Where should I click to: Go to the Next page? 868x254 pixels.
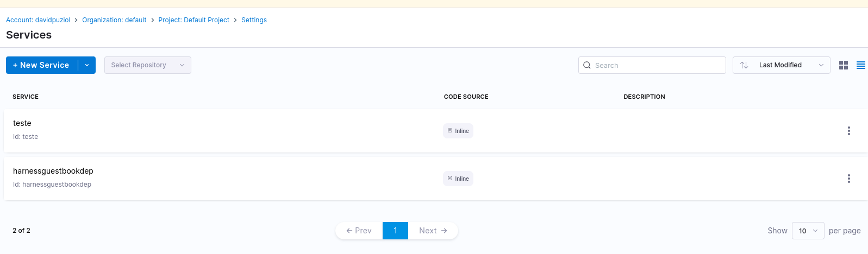coord(433,231)
